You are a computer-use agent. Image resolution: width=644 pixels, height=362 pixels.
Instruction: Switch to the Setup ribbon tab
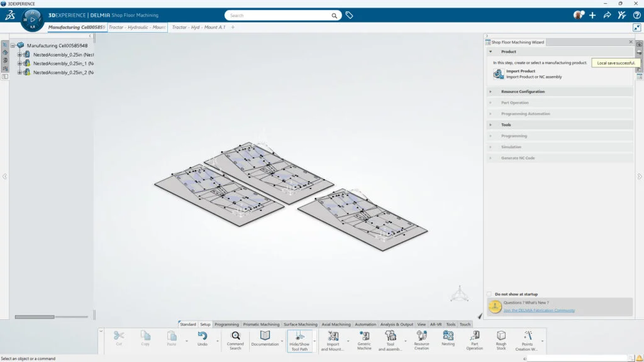pos(205,324)
